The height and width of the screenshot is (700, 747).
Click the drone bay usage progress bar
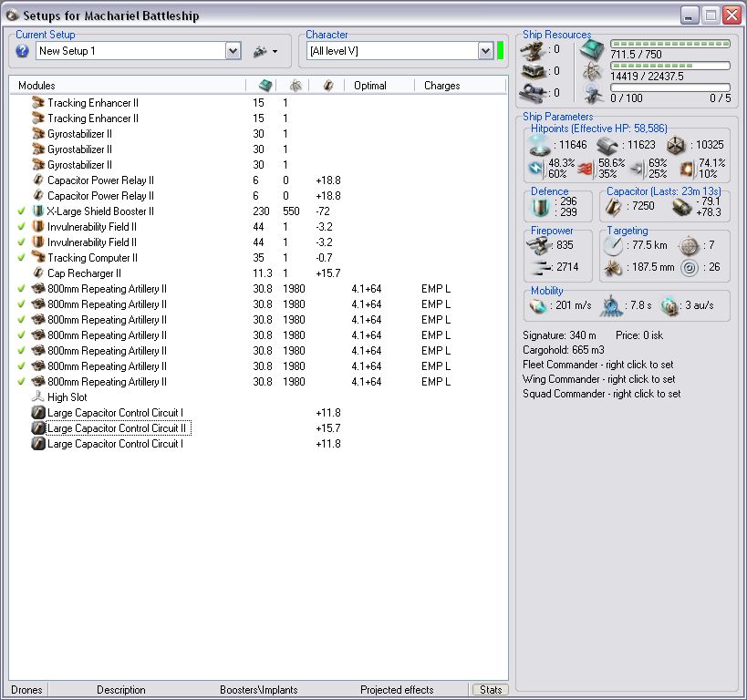coord(670,87)
